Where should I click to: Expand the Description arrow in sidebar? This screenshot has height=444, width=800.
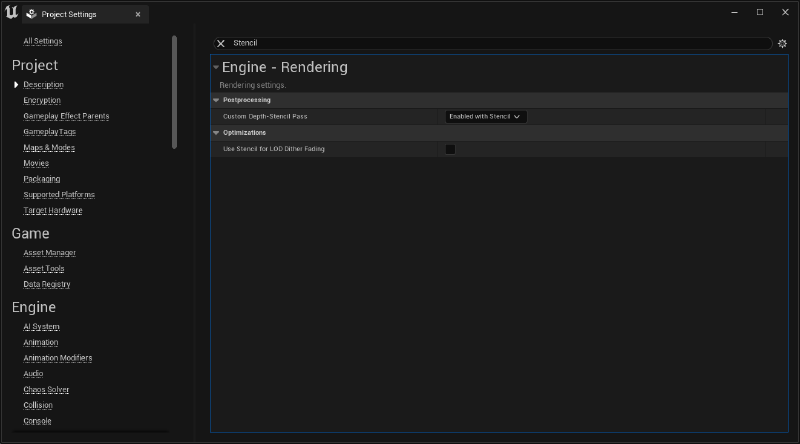(16, 85)
